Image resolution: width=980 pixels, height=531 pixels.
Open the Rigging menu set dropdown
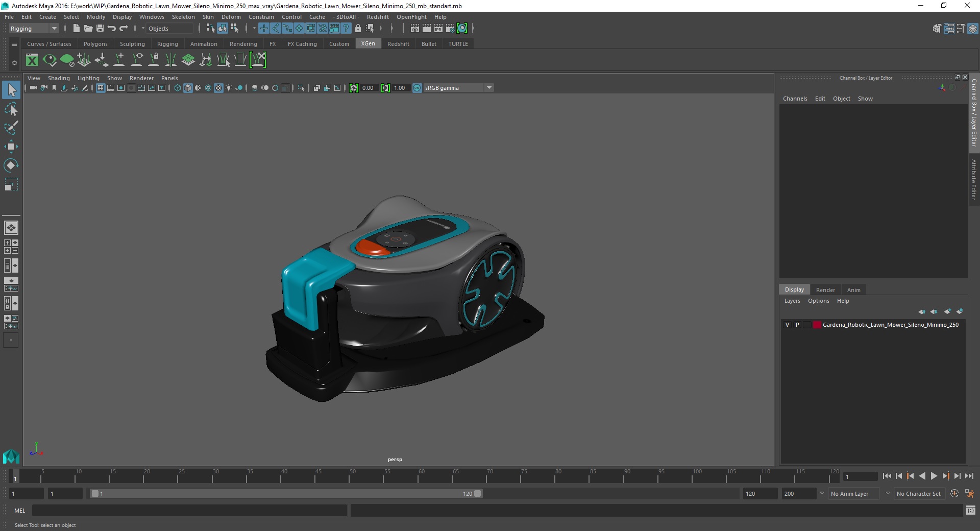(34, 29)
